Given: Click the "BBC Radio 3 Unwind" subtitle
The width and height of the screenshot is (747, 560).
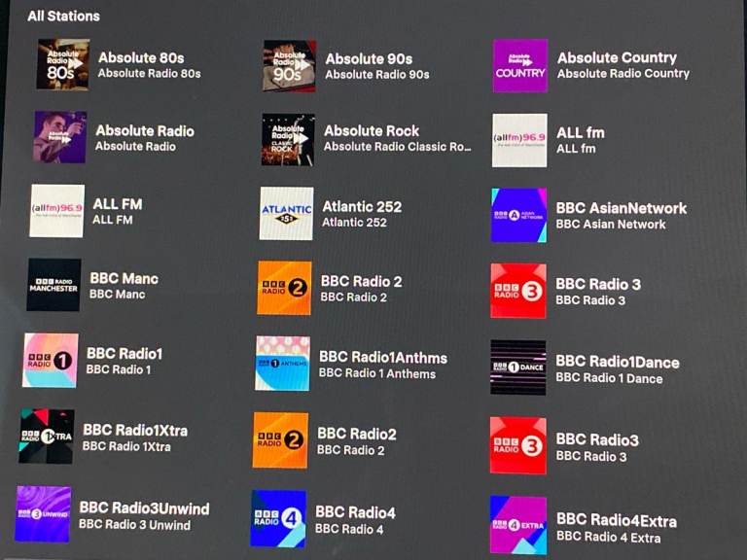Looking at the screenshot, I should tap(135, 525).
